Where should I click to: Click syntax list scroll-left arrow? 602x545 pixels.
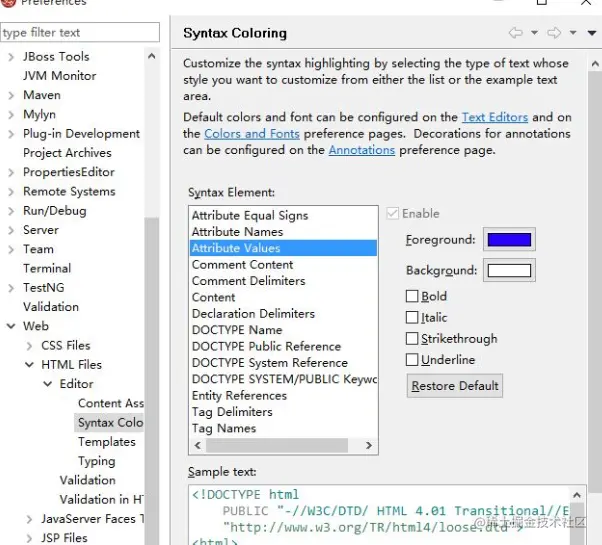coord(198,446)
